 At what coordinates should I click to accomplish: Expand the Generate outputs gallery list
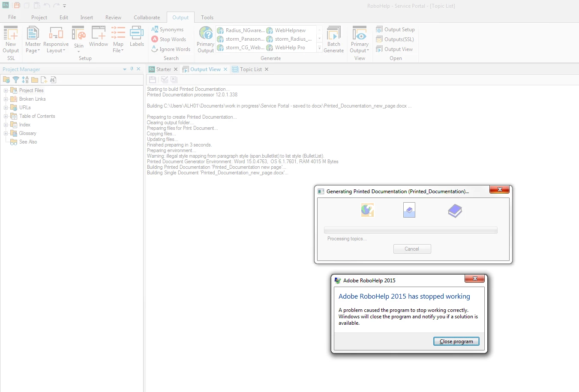[x=319, y=48]
